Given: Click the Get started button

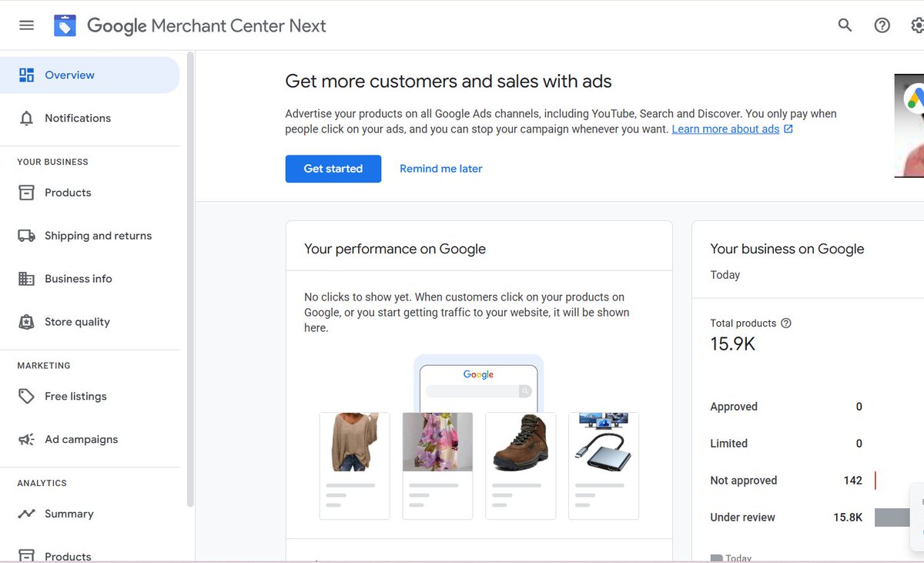Looking at the screenshot, I should click(333, 169).
